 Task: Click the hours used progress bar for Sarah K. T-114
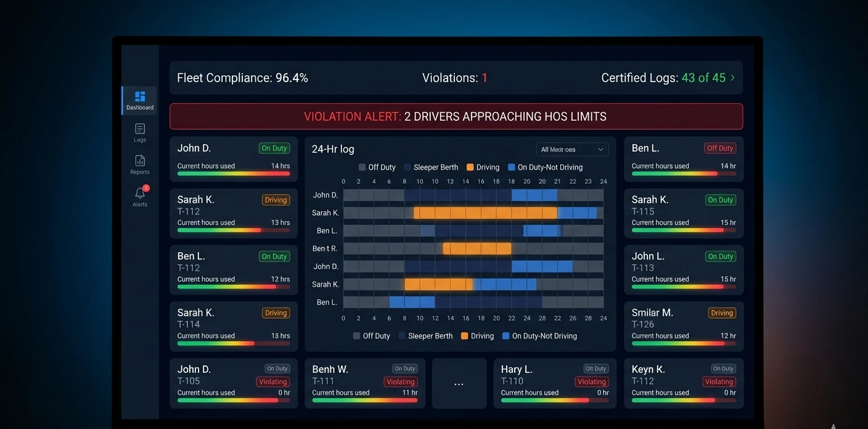234,343
